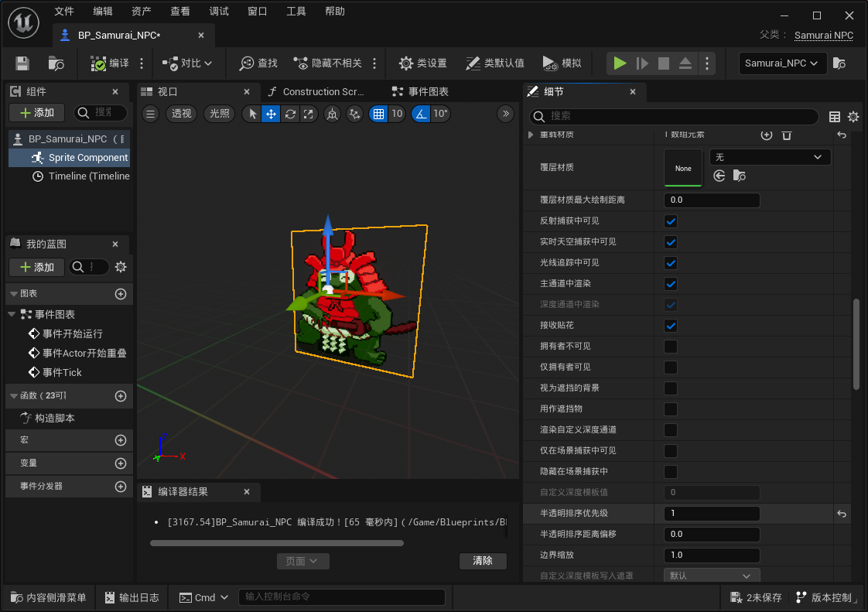Compile the blueprint
868x612 pixels.
(x=110, y=63)
